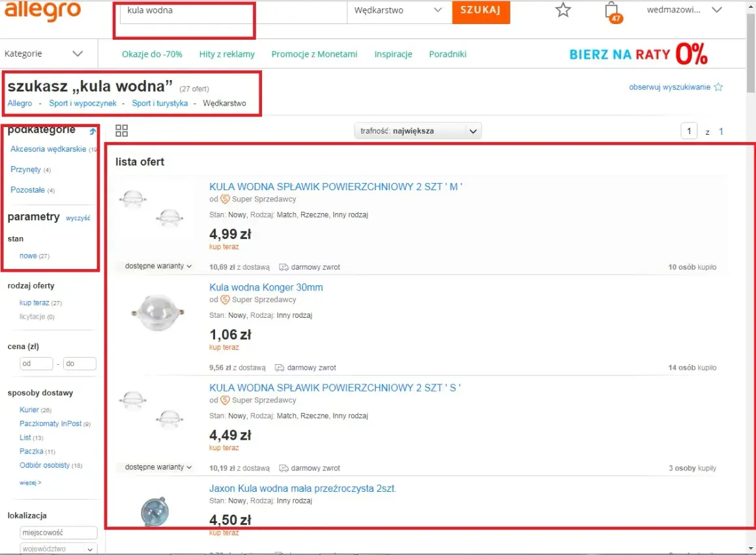Open Jaxon kula wodna thumbnail

coord(154,511)
